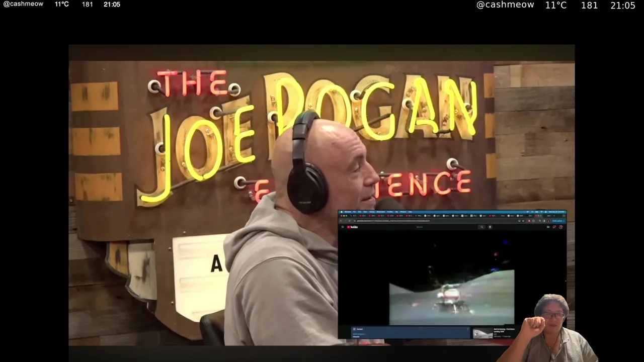Viewport: 644px width, 362px height.
Task: Open the YouTube Create video icon
Action: coord(548,227)
